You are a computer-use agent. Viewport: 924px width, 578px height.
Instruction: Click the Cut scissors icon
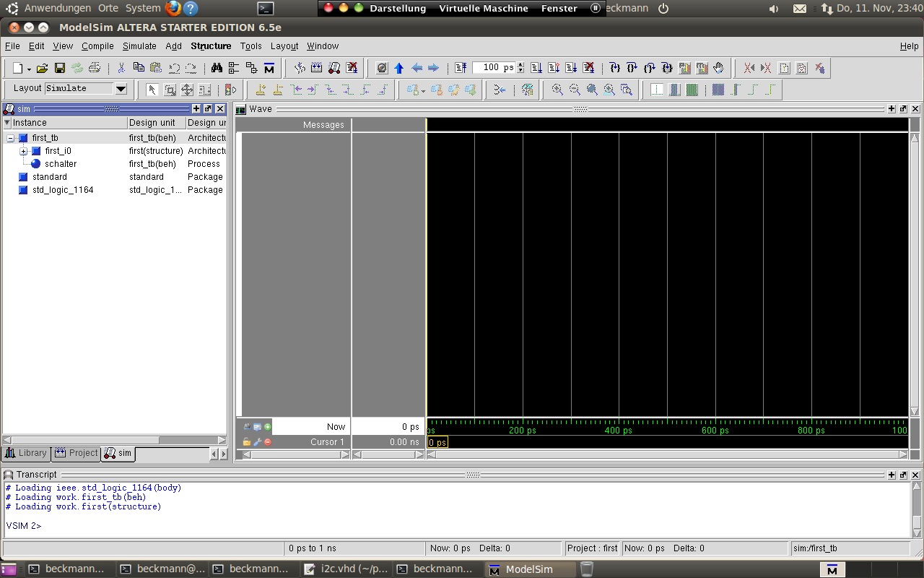[x=121, y=68]
